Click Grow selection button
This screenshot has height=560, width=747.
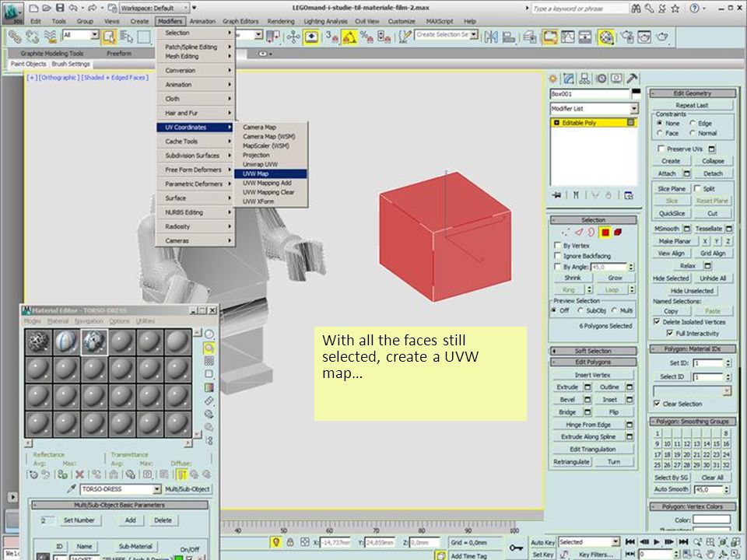(615, 278)
